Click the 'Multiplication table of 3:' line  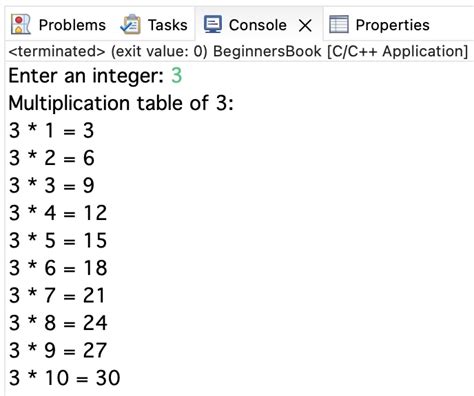coord(121,103)
